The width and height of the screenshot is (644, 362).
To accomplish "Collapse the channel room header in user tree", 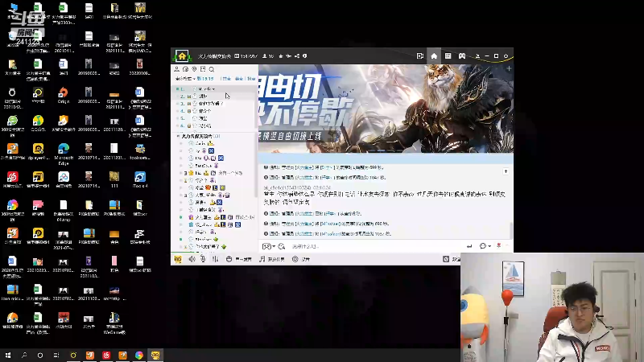I will tap(178, 136).
